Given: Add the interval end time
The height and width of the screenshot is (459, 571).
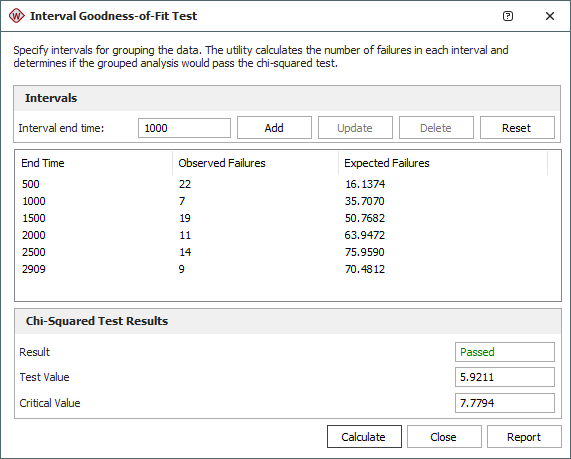Looking at the screenshot, I should (x=274, y=128).
